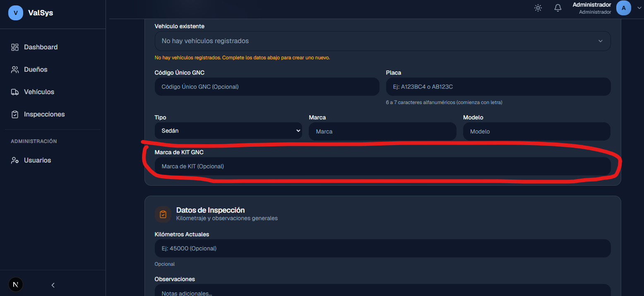Image resolution: width=644 pixels, height=296 pixels.
Task: Focus the Código Único GNC field
Action: [267, 87]
